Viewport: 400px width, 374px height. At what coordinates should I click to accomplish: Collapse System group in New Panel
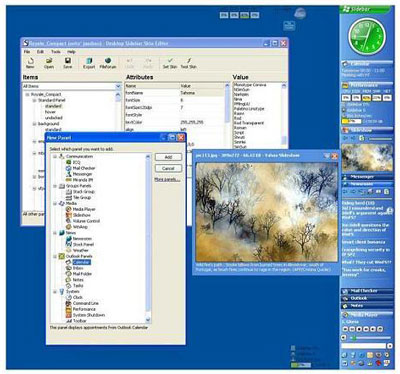tap(55, 292)
